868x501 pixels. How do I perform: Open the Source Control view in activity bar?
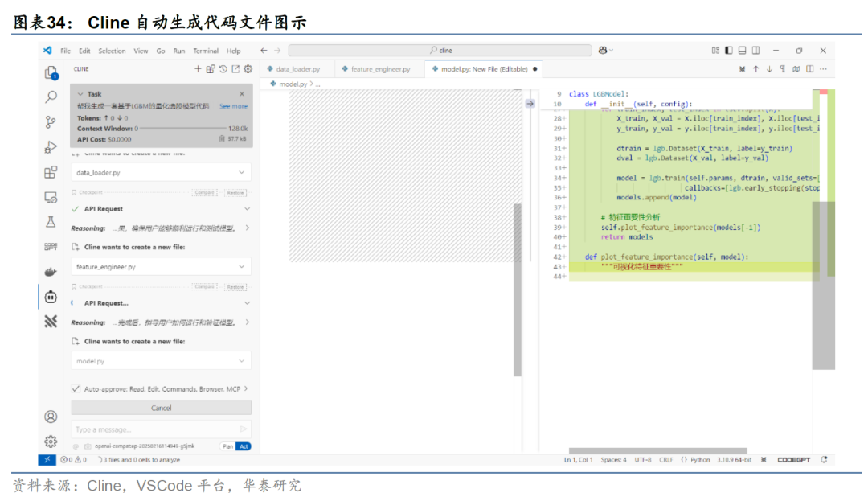click(x=51, y=122)
